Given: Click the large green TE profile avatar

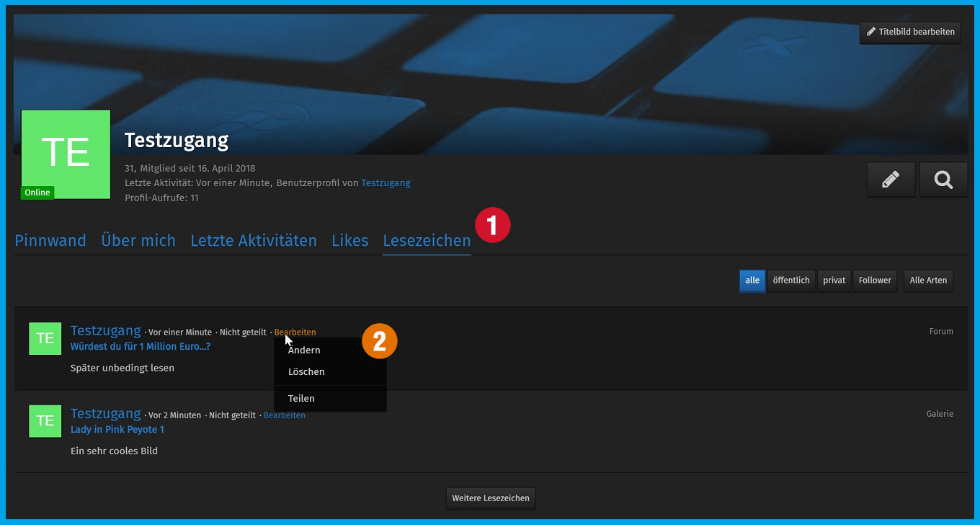Looking at the screenshot, I should coord(66,154).
